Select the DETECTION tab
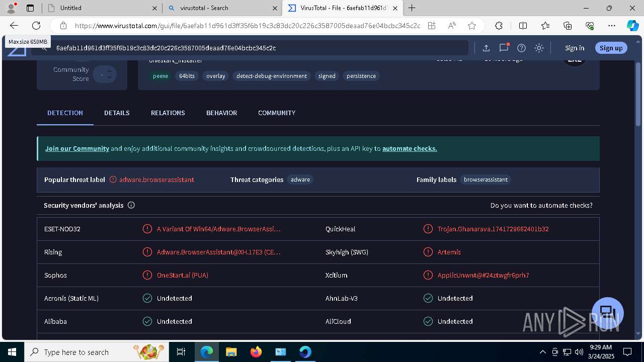 click(x=65, y=113)
